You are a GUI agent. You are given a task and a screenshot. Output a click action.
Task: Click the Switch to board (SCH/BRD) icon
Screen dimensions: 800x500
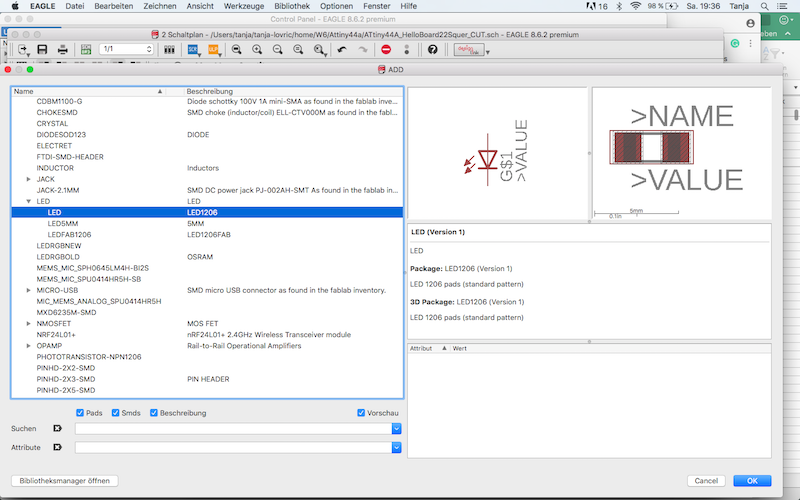pyautogui.click(x=86, y=49)
